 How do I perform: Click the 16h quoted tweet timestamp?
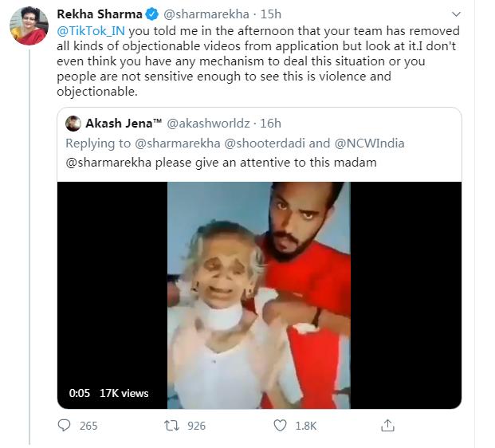[271, 124]
